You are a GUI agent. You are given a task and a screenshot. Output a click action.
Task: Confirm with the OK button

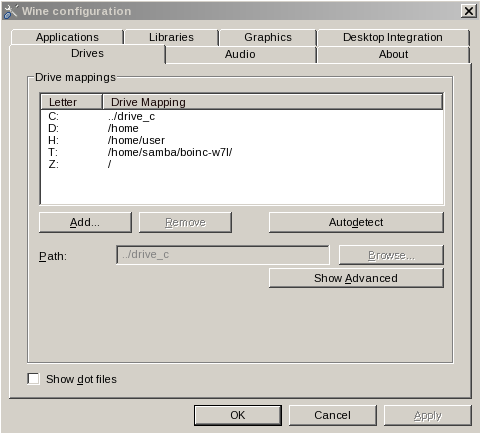tap(238, 415)
